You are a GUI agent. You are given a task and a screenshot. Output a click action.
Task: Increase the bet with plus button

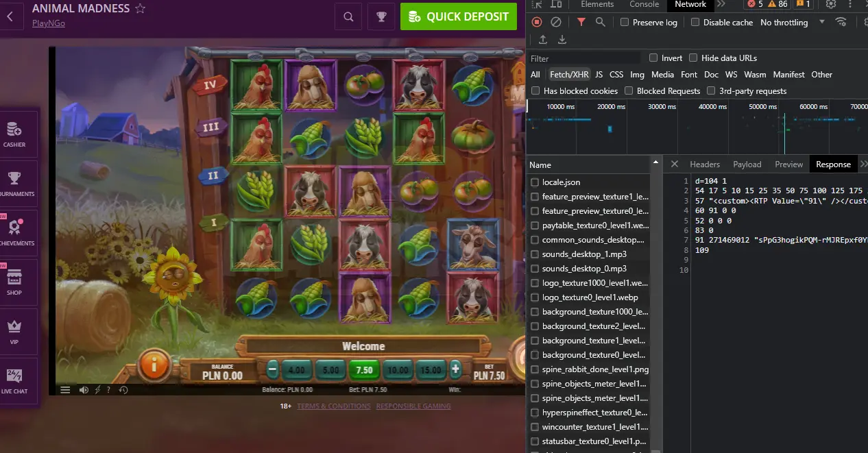click(455, 369)
